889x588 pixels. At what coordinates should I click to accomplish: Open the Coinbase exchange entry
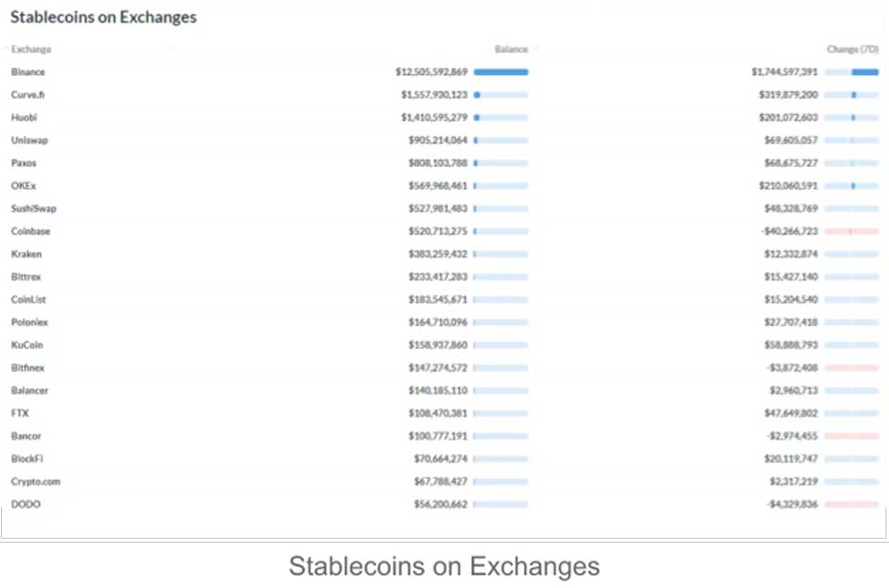click(x=31, y=231)
